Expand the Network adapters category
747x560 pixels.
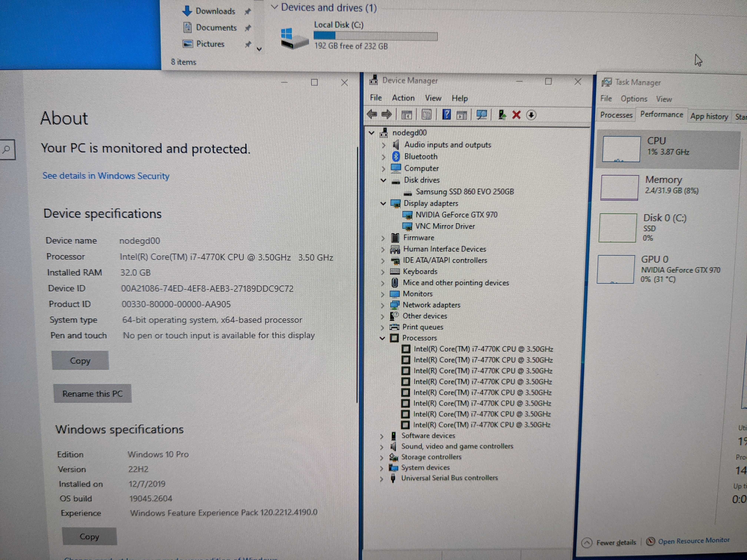coord(382,306)
